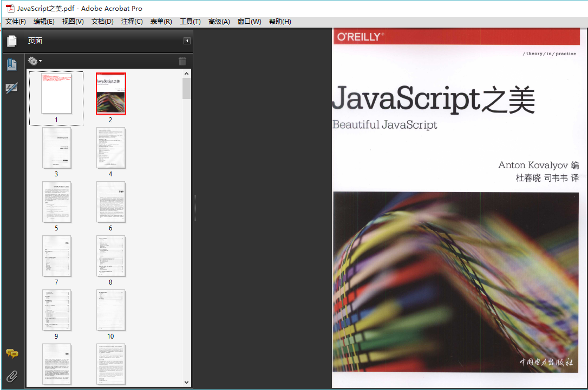Select page 2 cover thumbnail
The image size is (588, 390).
(x=110, y=93)
